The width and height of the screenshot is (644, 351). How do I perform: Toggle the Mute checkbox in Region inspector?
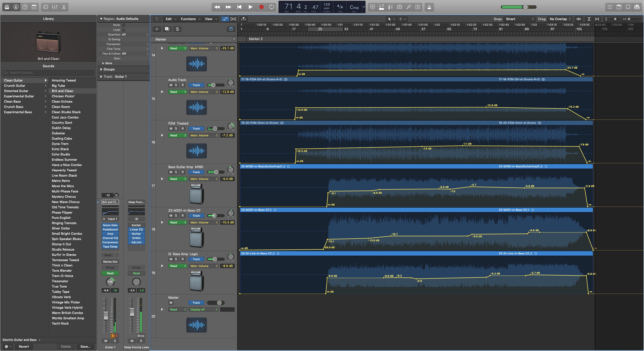click(124, 25)
